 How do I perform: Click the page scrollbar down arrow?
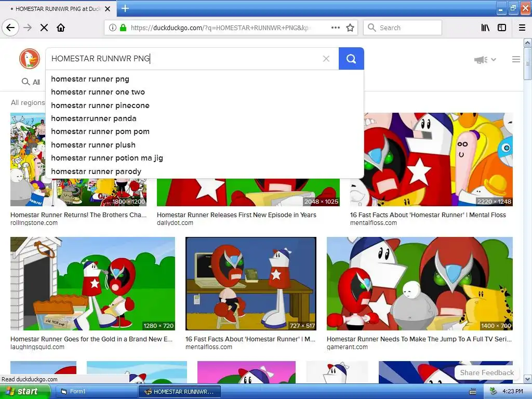tap(527, 379)
